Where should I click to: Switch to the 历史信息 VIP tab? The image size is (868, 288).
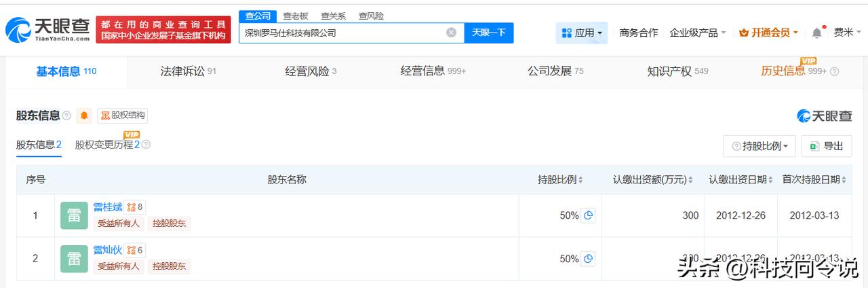pyautogui.click(x=793, y=71)
